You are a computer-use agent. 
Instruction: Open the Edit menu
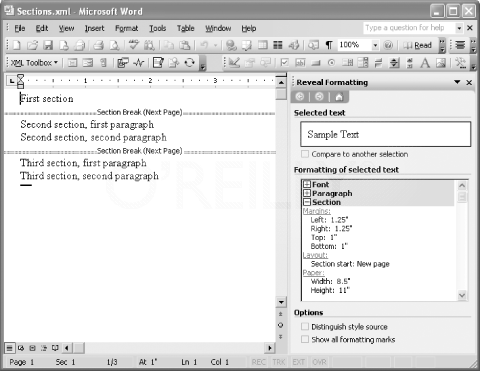click(42, 28)
